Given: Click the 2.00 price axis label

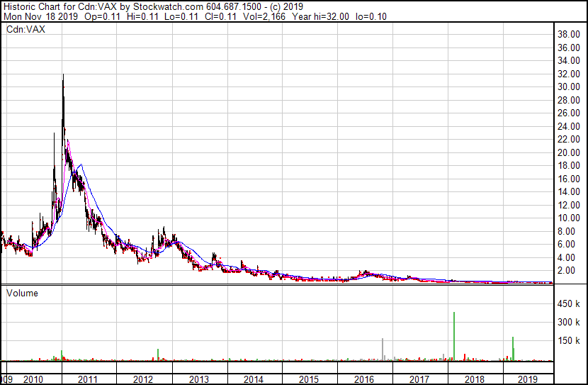Looking at the screenshot, I should [567, 271].
